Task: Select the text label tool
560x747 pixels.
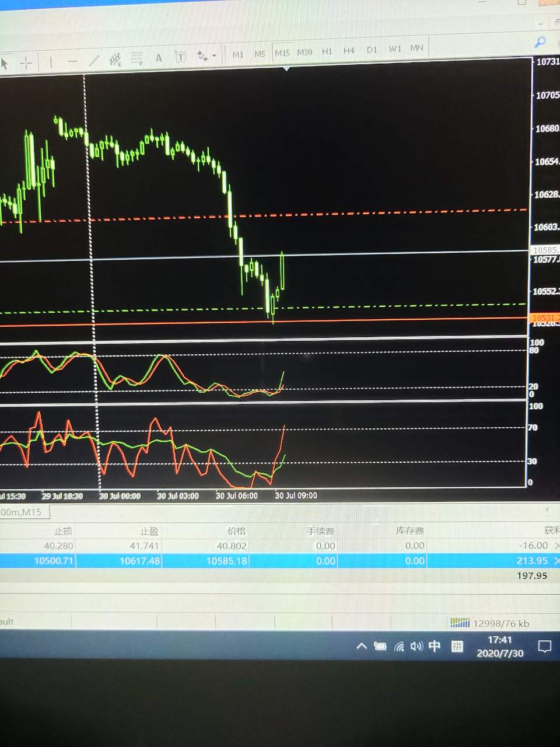Action: (x=180, y=57)
